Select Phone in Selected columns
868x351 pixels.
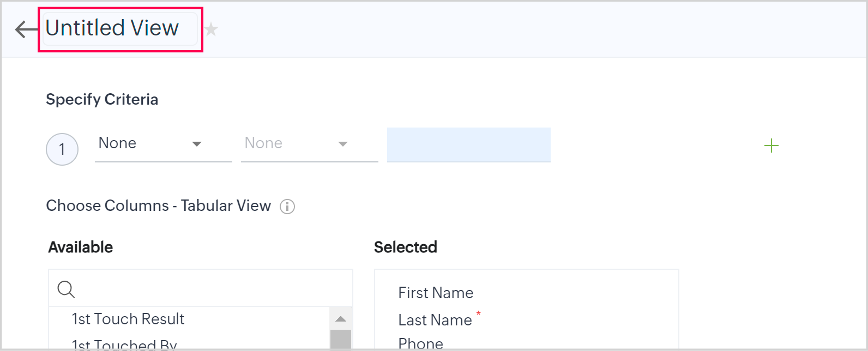(420, 344)
